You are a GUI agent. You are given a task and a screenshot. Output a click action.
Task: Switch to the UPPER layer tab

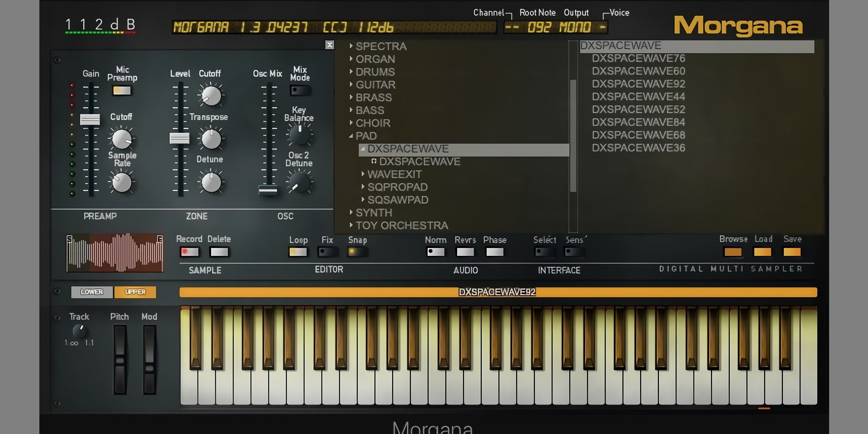click(x=135, y=292)
